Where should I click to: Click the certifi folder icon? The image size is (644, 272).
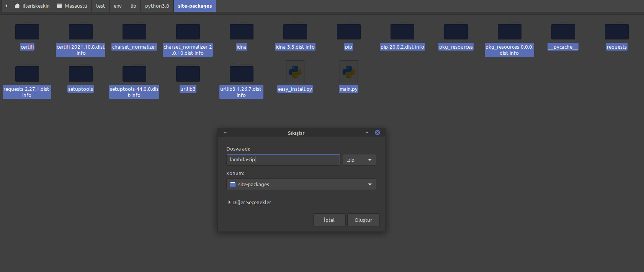pos(27,32)
